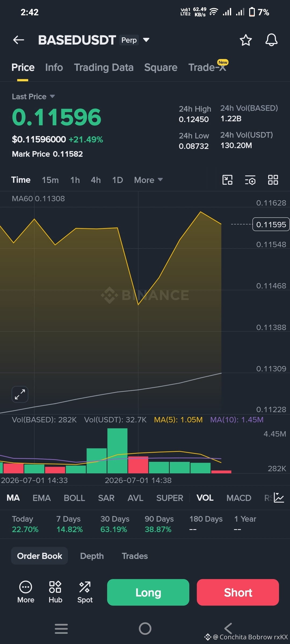The width and height of the screenshot is (290, 644).
Task: Add BASEDUSDT to favorites with star icon
Action: (245, 40)
